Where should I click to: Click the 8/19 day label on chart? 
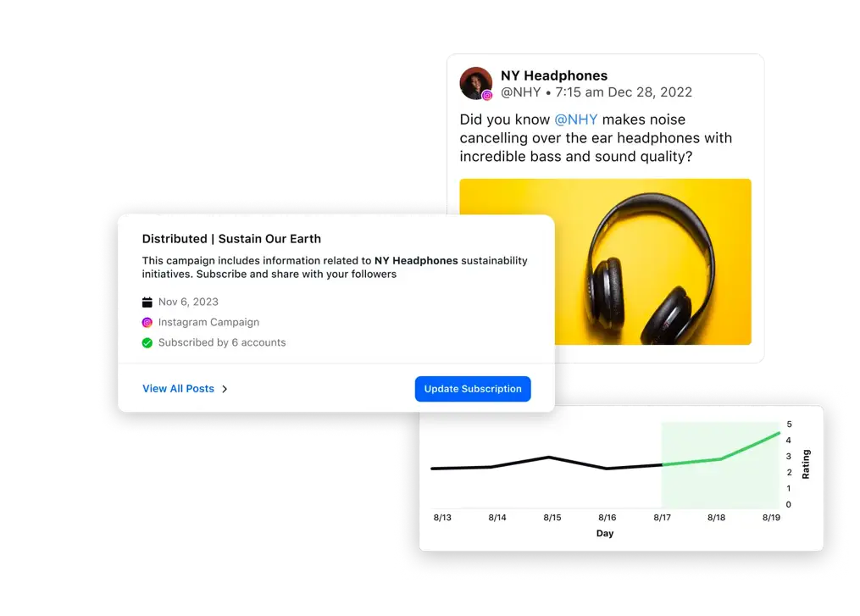pos(771,517)
